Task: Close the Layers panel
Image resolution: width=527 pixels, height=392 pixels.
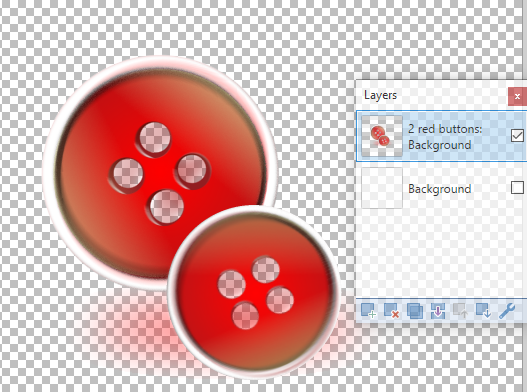Action: pyautogui.click(x=517, y=96)
